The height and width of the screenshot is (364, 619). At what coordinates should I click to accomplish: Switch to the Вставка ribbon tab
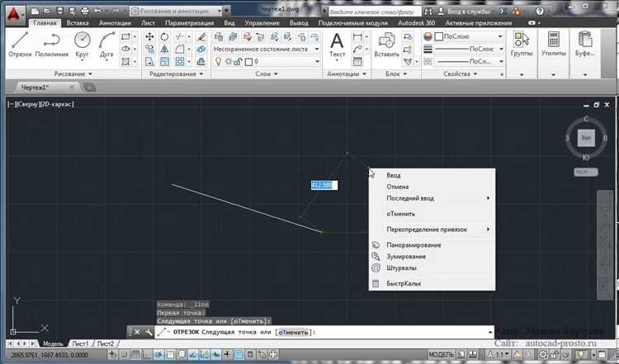[x=78, y=23]
